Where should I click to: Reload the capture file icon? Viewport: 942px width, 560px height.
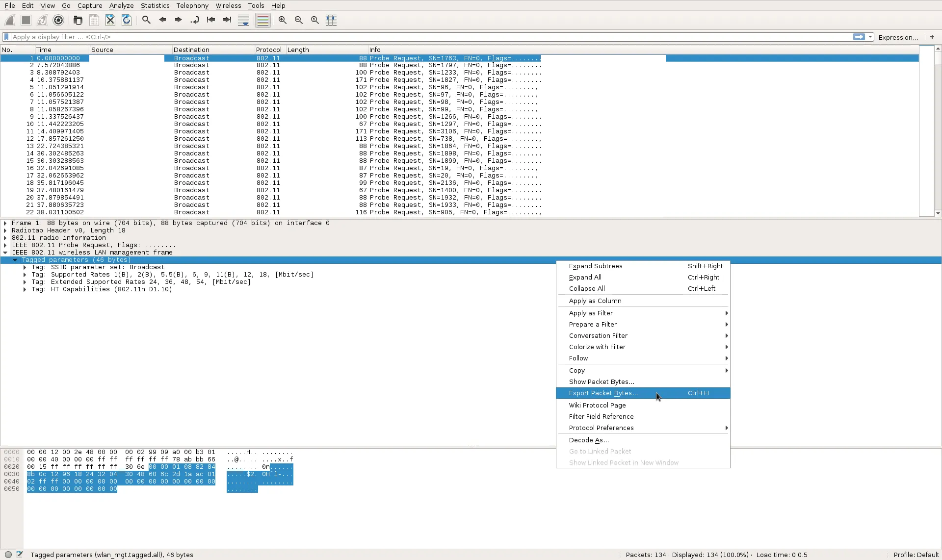[x=127, y=20]
